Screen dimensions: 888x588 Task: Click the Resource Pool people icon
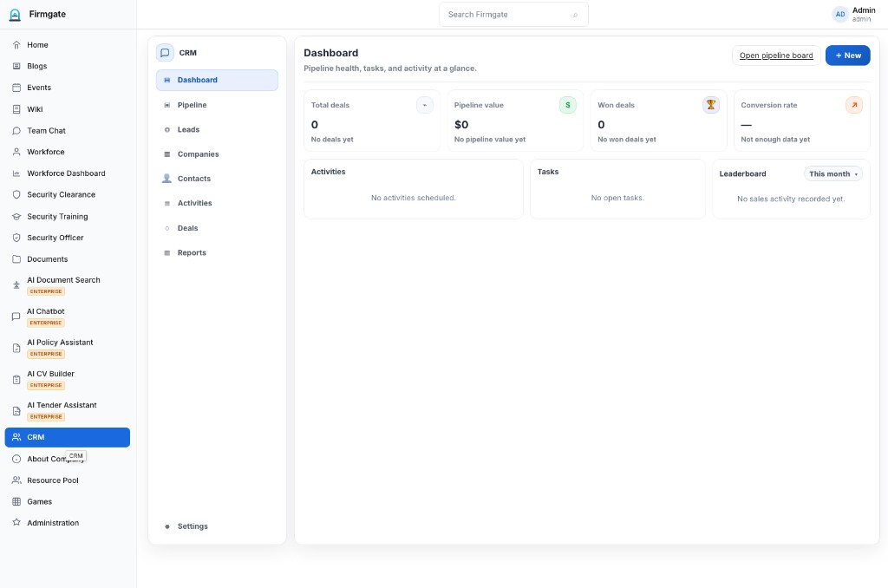16,480
